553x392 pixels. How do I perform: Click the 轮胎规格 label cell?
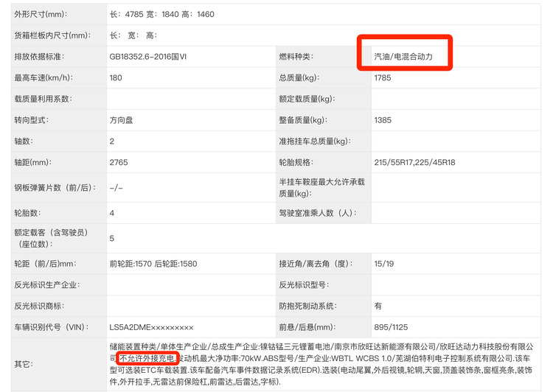[296, 162]
